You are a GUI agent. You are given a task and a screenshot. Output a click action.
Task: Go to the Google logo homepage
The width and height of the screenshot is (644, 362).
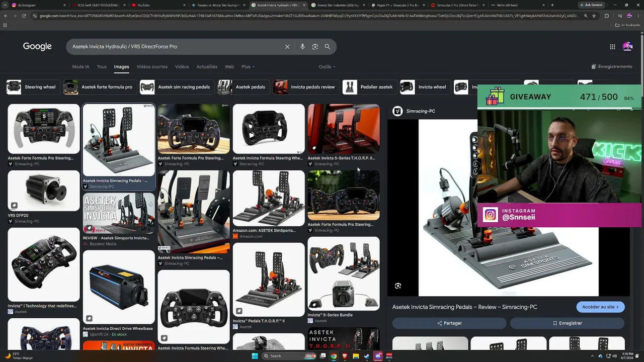tap(37, 46)
